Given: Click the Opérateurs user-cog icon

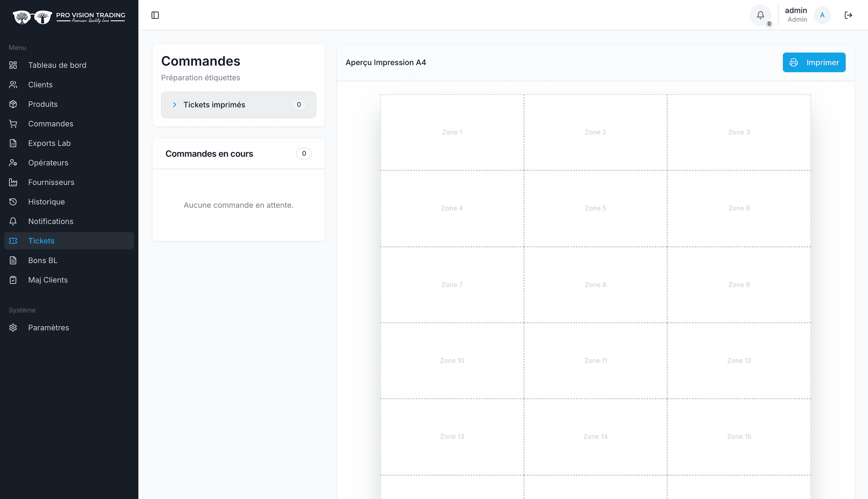Looking at the screenshot, I should (13, 163).
